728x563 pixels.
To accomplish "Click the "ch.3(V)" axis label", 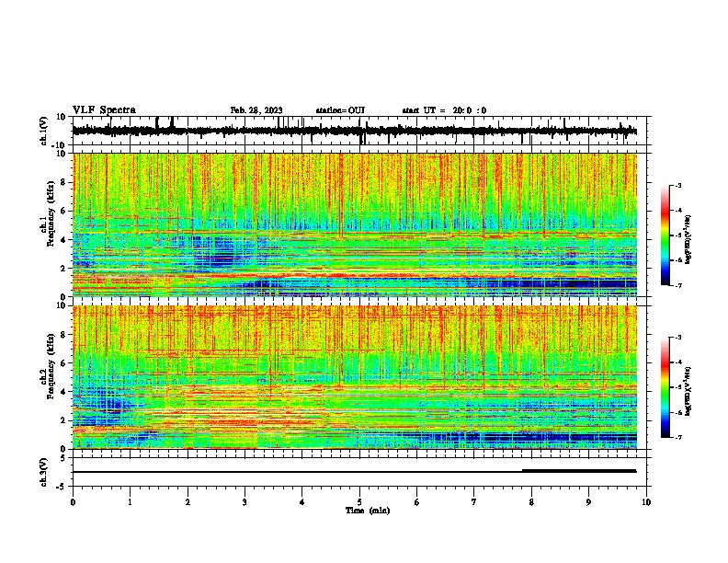I will tap(44, 472).
